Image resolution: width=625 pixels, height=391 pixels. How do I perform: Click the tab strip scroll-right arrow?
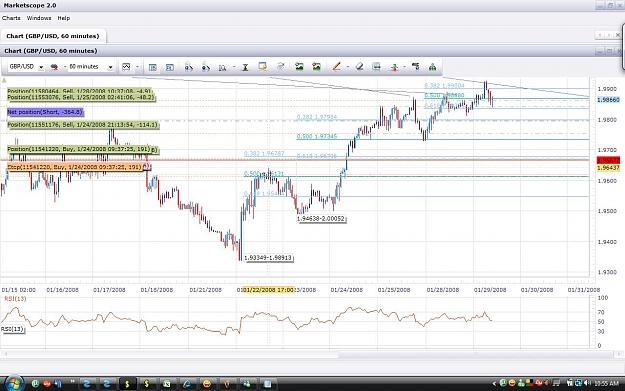[609, 35]
